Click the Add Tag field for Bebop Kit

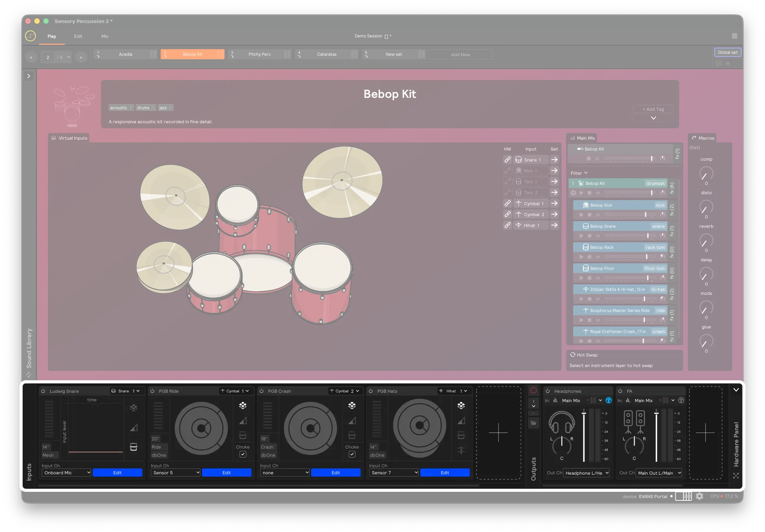tap(653, 109)
